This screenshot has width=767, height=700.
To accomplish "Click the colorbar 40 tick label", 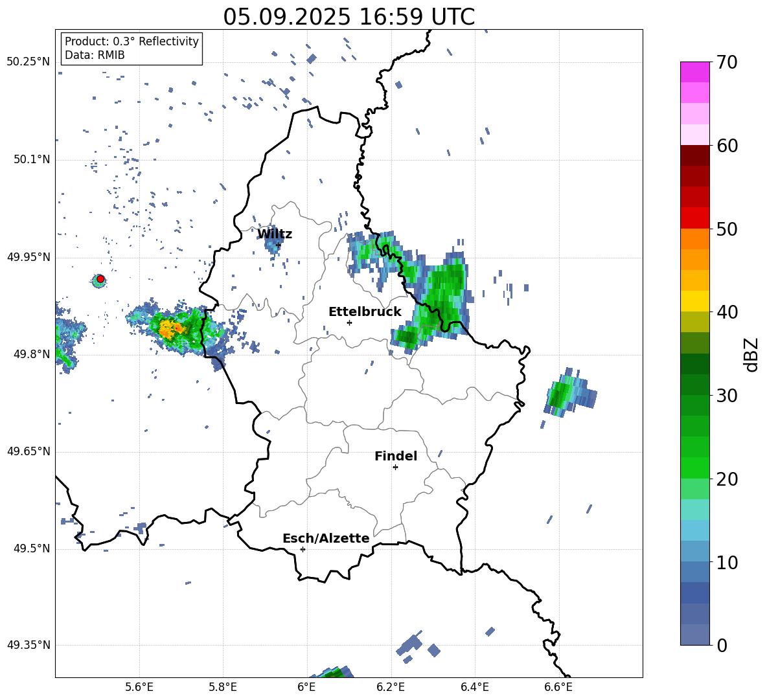I will tap(727, 312).
